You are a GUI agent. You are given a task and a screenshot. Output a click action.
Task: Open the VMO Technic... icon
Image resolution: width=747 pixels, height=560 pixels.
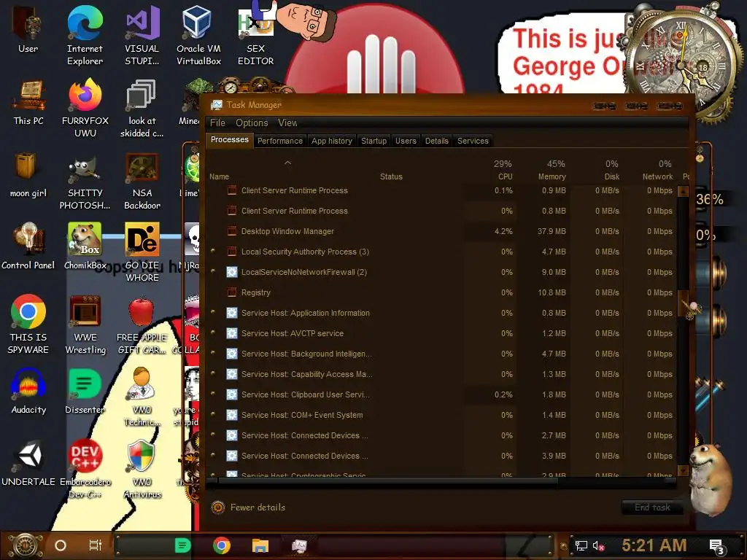point(142,397)
